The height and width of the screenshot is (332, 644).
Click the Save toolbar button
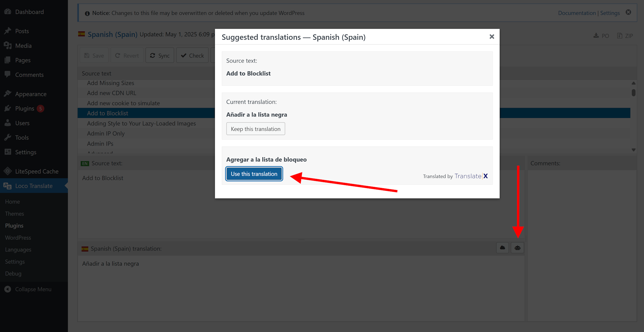pos(94,55)
